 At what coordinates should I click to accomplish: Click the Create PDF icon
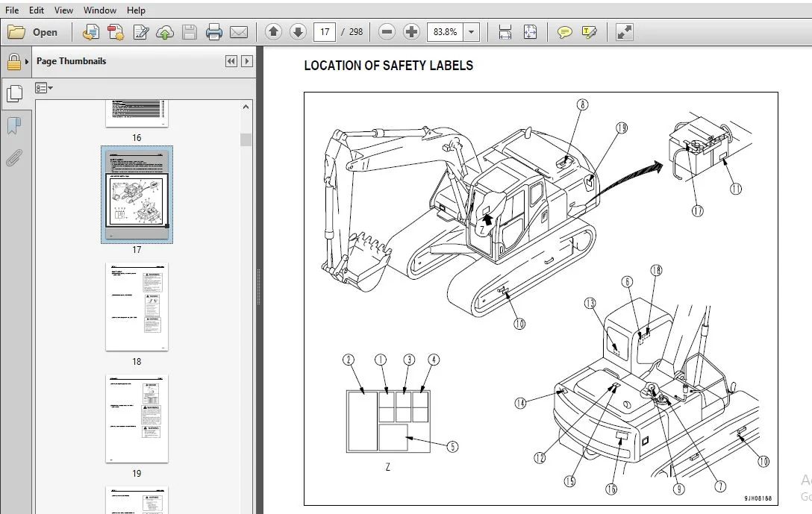pos(90,32)
